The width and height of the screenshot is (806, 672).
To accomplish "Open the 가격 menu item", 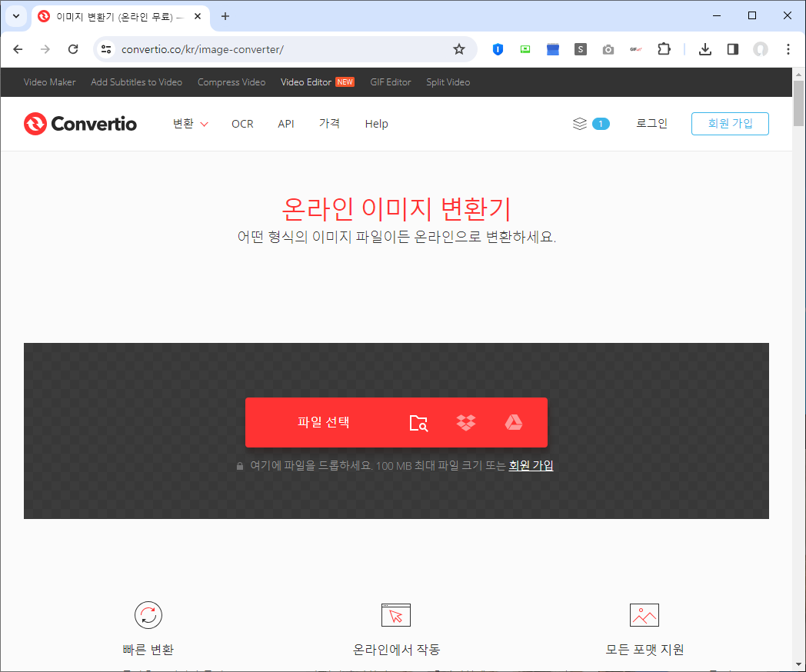I will point(329,123).
